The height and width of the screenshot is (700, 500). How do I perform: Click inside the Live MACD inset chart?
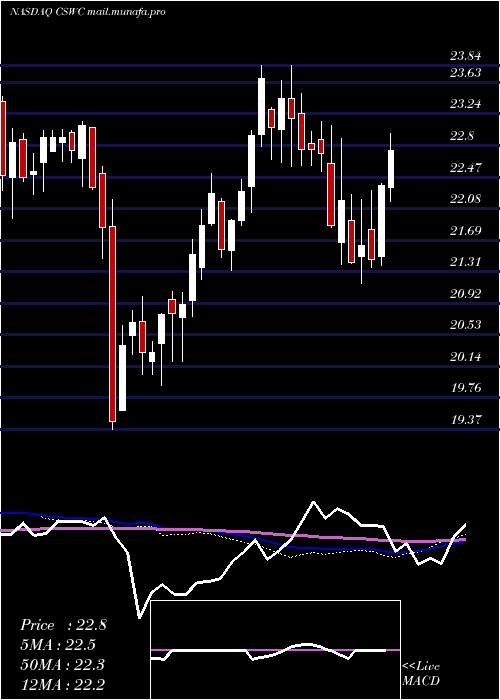(275, 650)
